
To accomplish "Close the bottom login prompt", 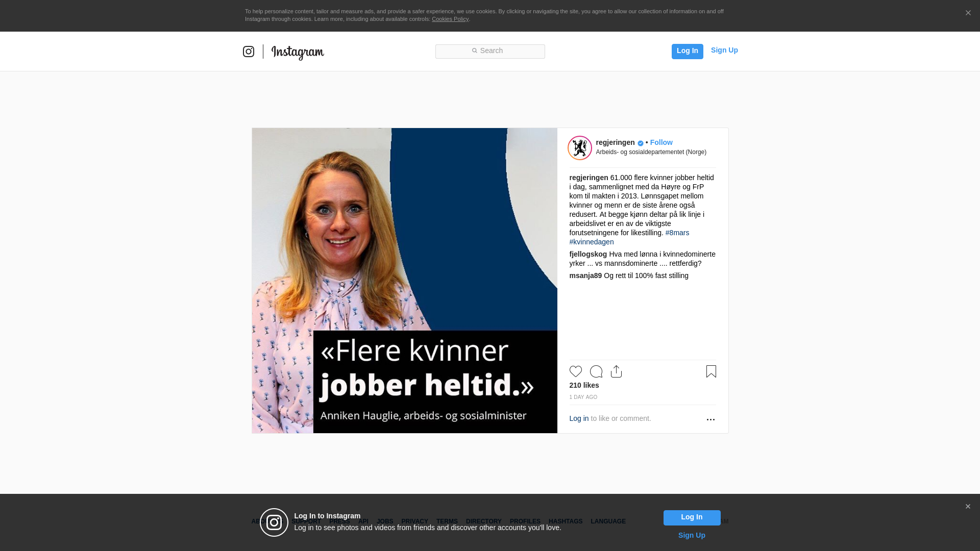I will pos(968,507).
